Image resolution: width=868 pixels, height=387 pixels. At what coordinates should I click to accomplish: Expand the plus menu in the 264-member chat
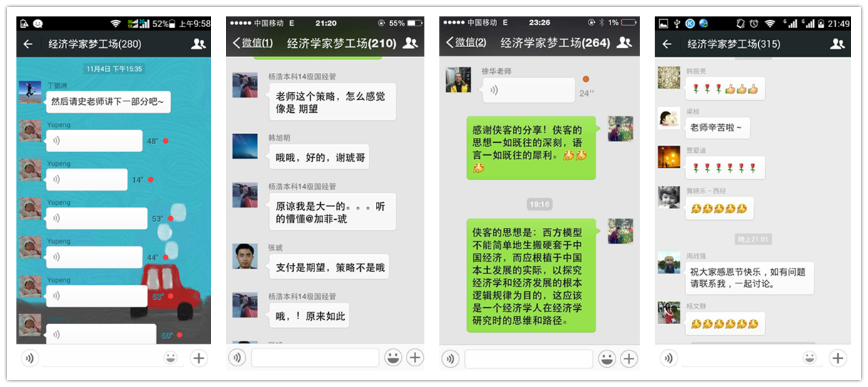pyautogui.click(x=628, y=358)
